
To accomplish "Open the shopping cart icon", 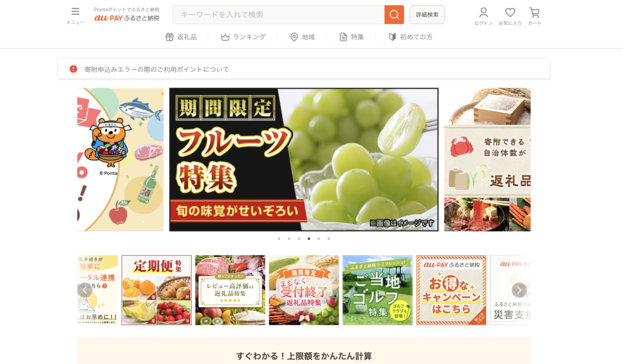I will tap(534, 13).
